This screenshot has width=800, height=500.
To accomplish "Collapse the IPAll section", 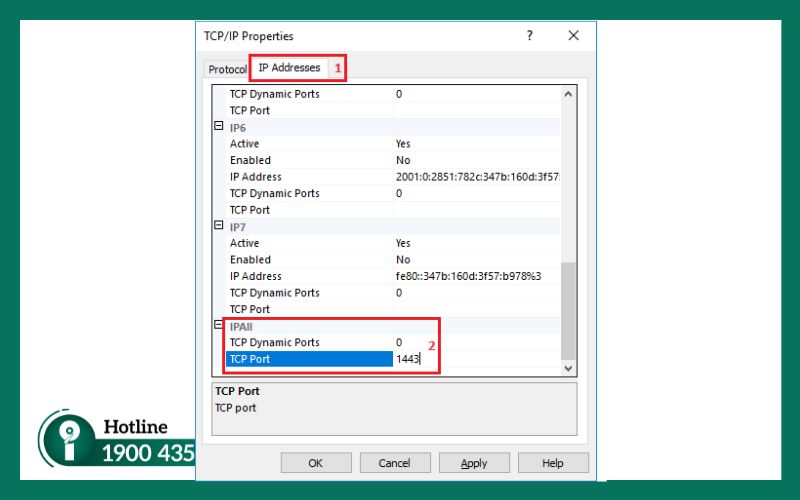I will point(219,326).
